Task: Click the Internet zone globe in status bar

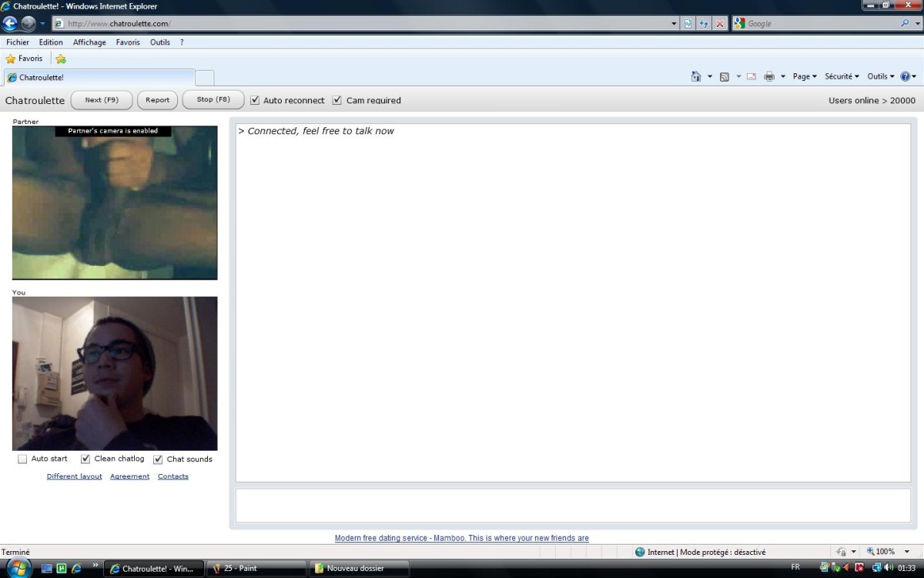Action: (x=640, y=552)
